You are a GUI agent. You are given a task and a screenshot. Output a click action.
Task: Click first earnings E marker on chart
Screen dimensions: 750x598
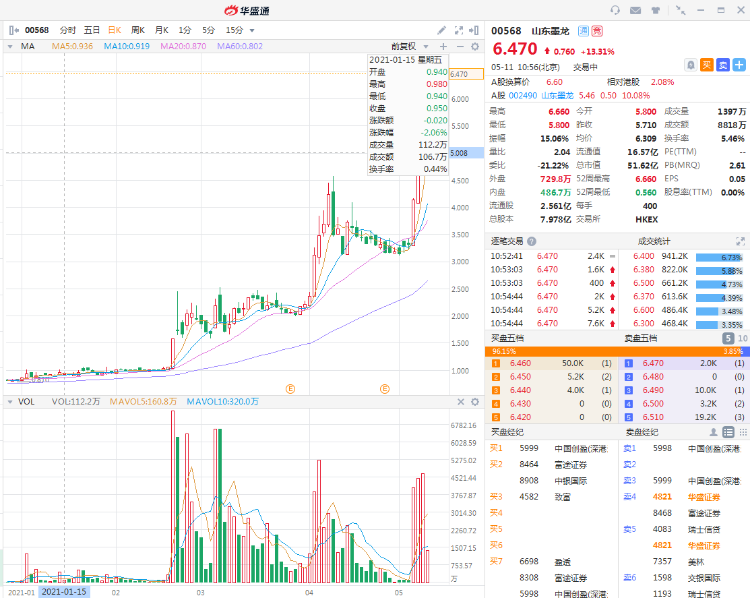click(290, 389)
